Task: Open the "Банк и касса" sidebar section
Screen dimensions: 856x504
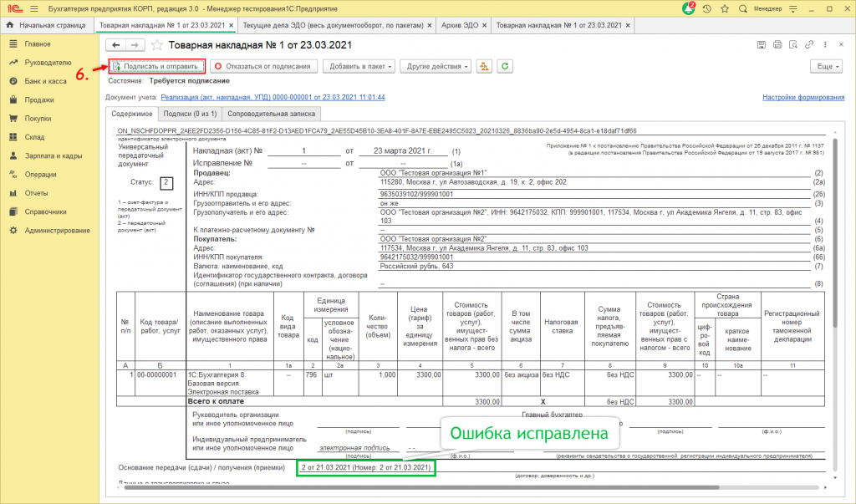Action: point(46,81)
